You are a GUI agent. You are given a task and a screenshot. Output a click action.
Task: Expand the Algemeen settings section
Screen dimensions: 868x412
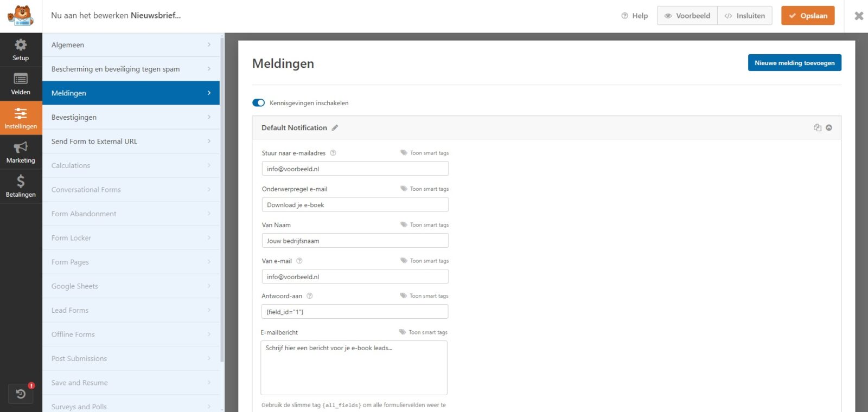tap(131, 45)
